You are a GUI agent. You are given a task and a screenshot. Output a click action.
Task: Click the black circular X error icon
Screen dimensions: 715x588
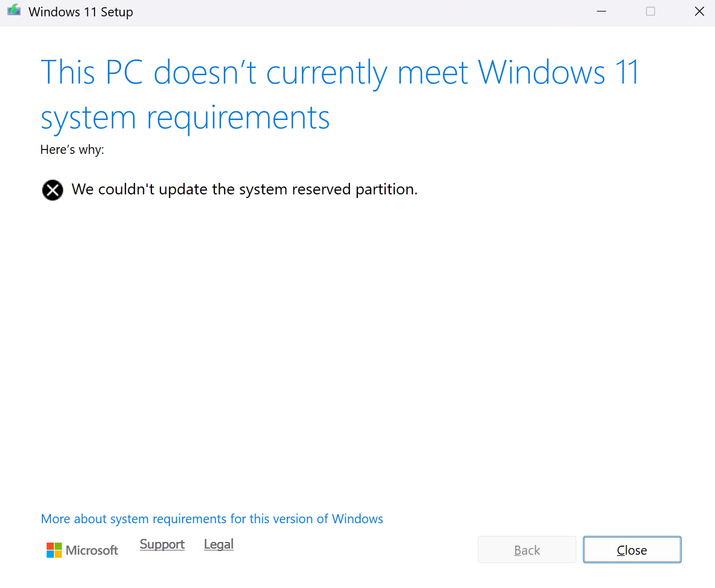tap(53, 190)
